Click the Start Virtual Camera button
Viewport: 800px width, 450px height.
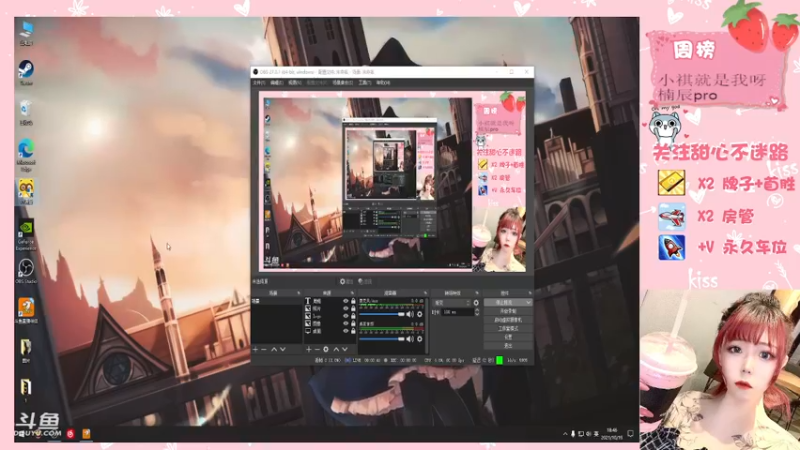click(x=508, y=320)
